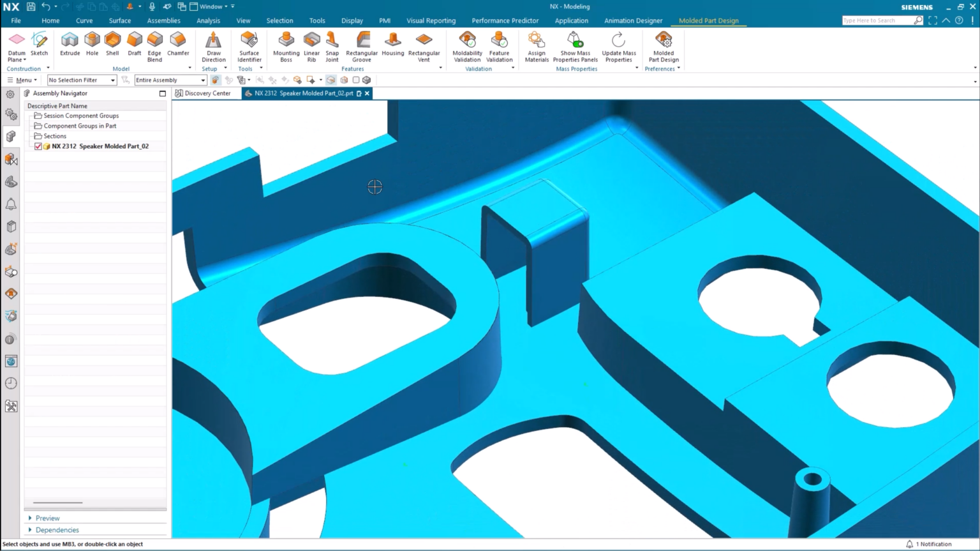Toggle the shaded rendering style in top toolbar
The width and height of the screenshot is (980, 551).
330,80
